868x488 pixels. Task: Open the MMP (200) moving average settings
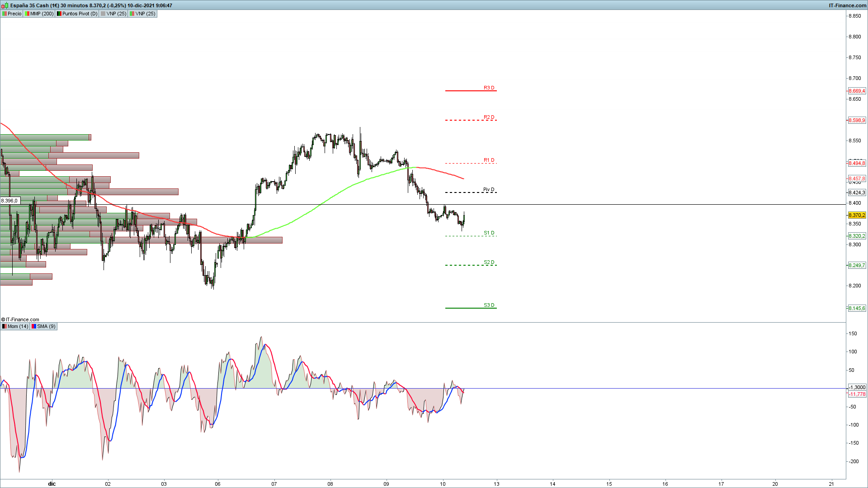pos(39,14)
